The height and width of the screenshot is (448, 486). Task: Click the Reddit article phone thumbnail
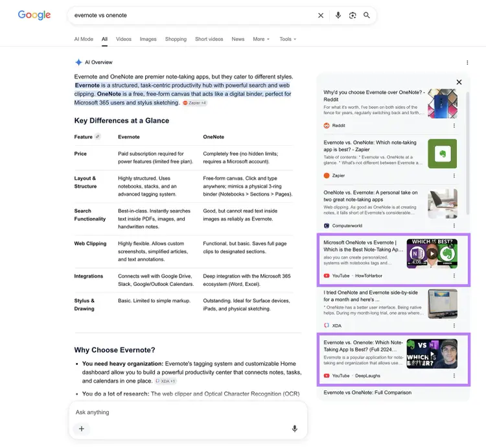(x=443, y=104)
